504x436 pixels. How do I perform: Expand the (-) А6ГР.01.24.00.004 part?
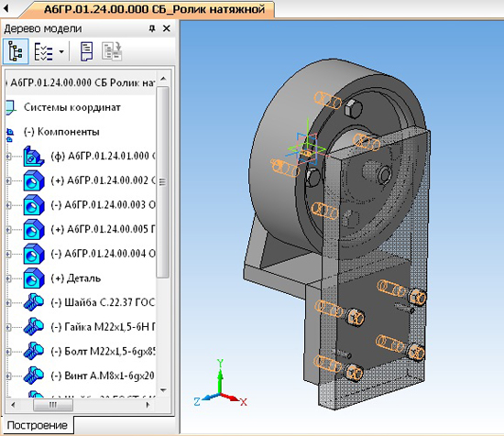click(8, 254)
